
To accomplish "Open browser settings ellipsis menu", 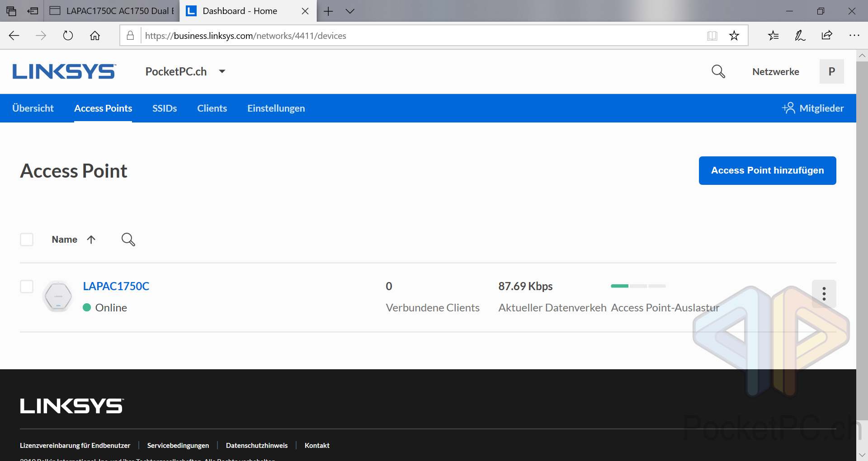I will pyautogui.click(x=854, y=36).
